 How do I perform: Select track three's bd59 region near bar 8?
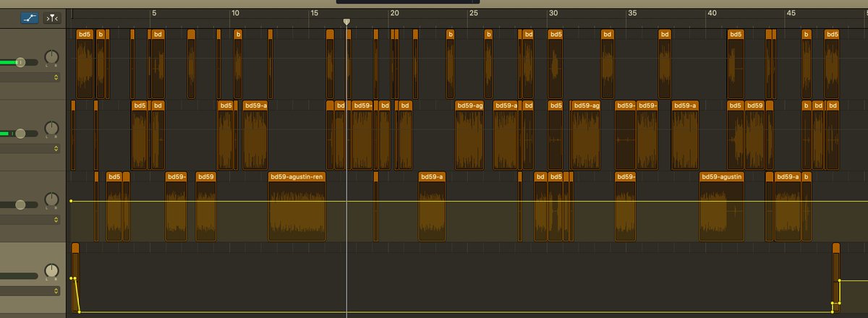(x=206, y=207)
